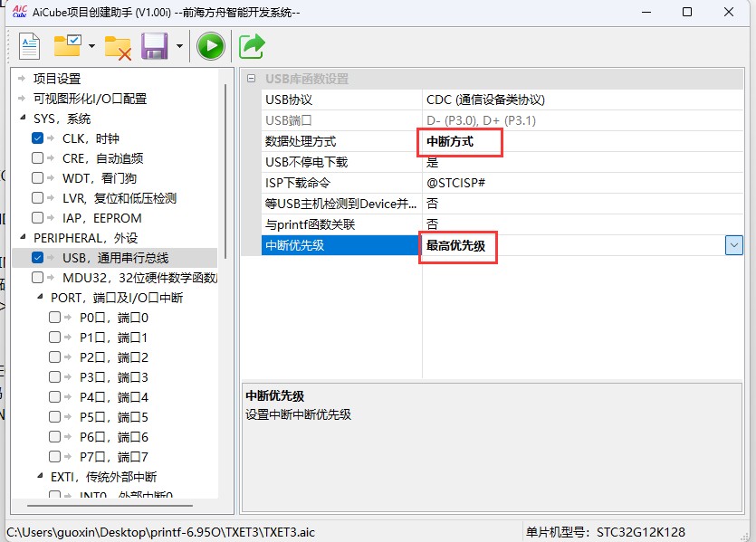Collapse the SYS 系统 tree node

coord(23,118)
